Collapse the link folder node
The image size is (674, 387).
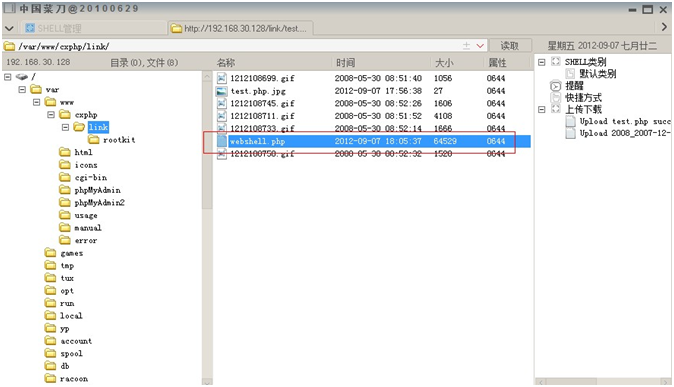(x=65, y=127)
